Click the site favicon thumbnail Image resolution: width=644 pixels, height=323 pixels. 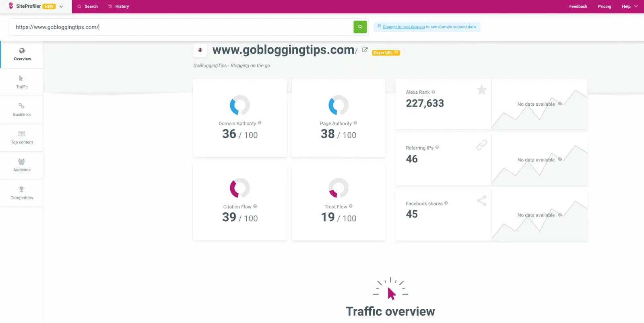click(200, 50)
